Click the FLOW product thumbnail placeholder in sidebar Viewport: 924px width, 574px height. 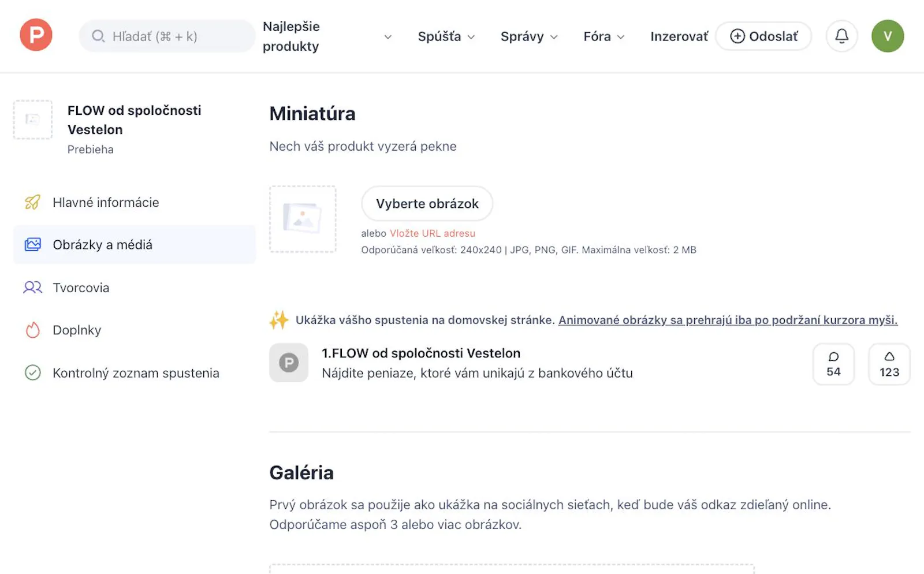coord(33,120)
